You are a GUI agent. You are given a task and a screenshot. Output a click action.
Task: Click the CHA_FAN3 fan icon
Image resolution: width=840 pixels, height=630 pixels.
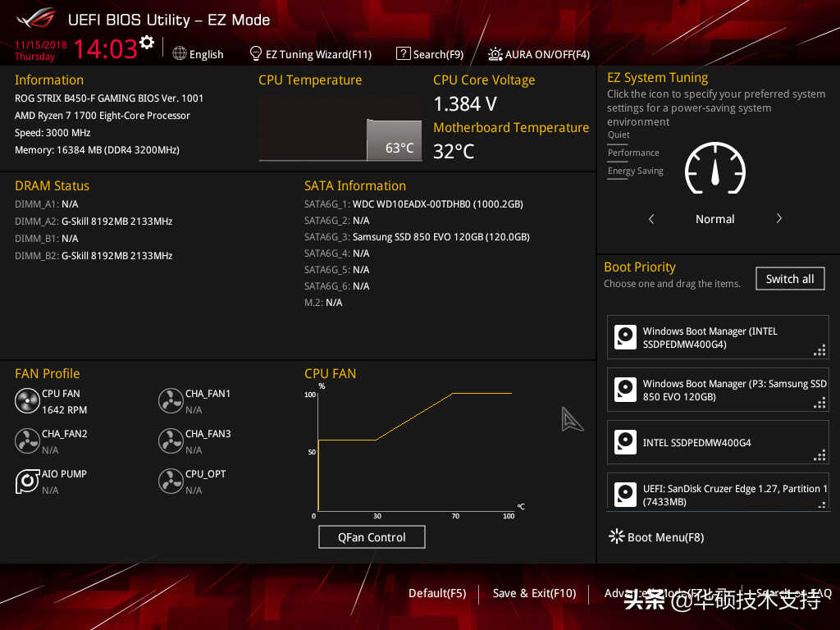(171, 441)
